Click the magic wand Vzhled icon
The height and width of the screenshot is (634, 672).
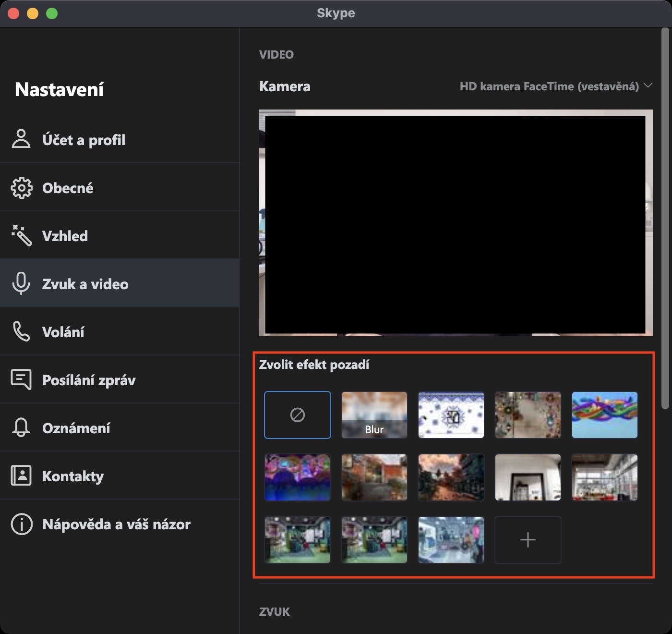tap(21, 235)
